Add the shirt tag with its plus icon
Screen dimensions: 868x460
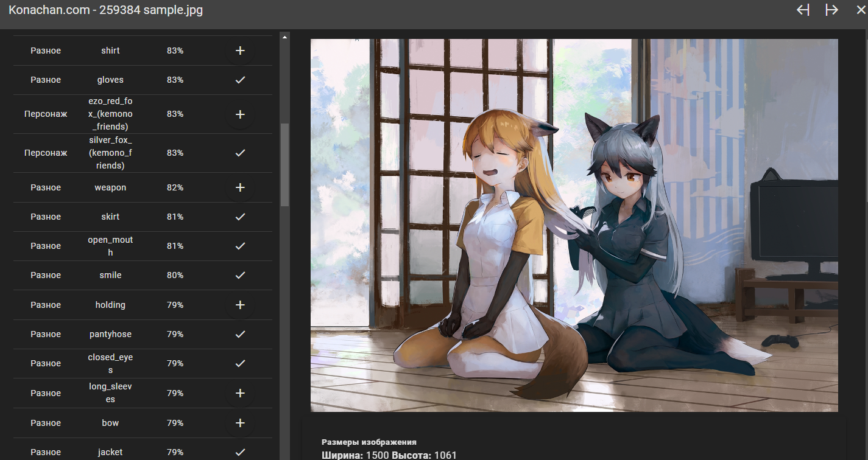pyautogui.click(x=240, y=51)
